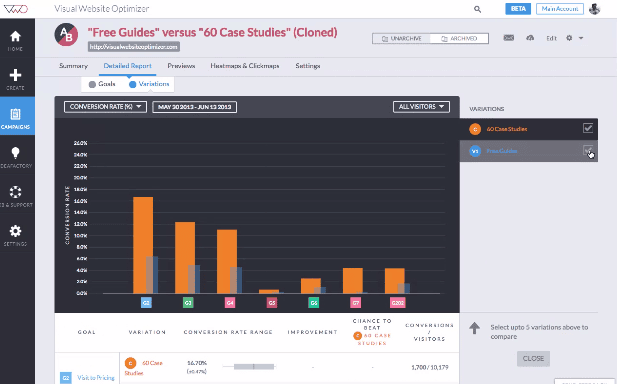Click the 16.70% conversion rate value

tap(197, 363)
